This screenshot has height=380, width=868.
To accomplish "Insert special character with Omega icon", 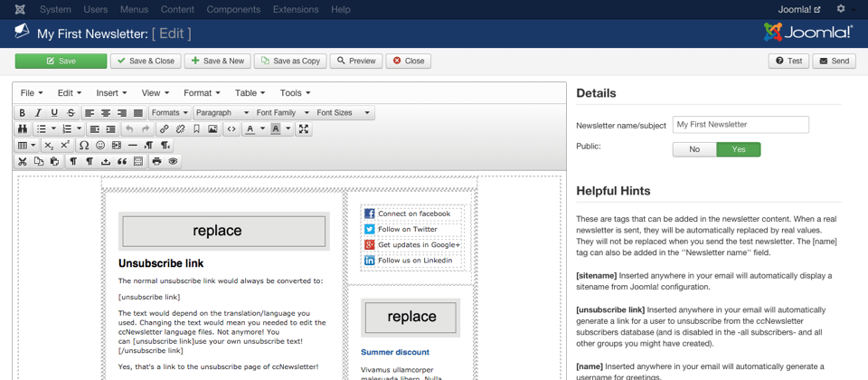I will (x=84, y=145).
